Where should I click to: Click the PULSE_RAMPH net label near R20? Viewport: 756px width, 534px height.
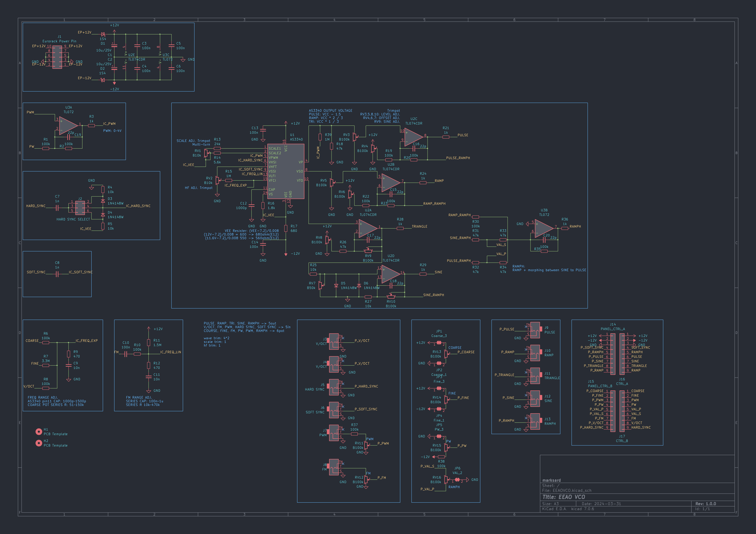tap(458, 158)
